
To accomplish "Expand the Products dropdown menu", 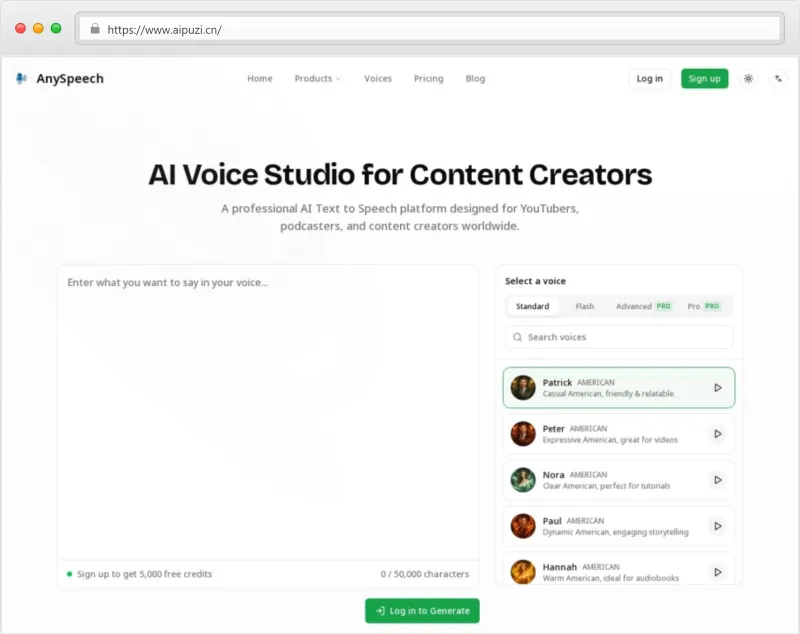I will click(x=317, y=79).
